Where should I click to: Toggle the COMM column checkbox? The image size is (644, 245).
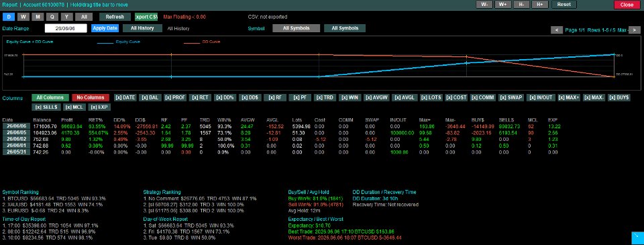[484, 98]
